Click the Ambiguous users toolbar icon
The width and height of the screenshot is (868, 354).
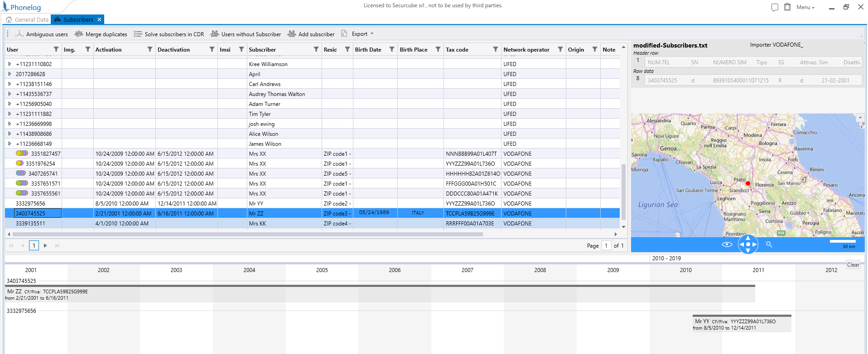(19, 34)
